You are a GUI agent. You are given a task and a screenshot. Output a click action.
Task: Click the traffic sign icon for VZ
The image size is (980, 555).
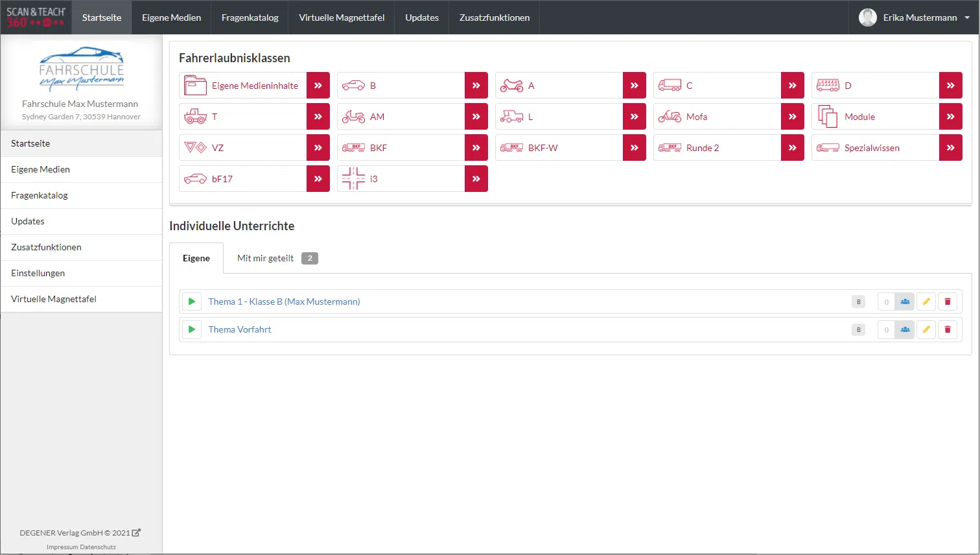point(195,148)
